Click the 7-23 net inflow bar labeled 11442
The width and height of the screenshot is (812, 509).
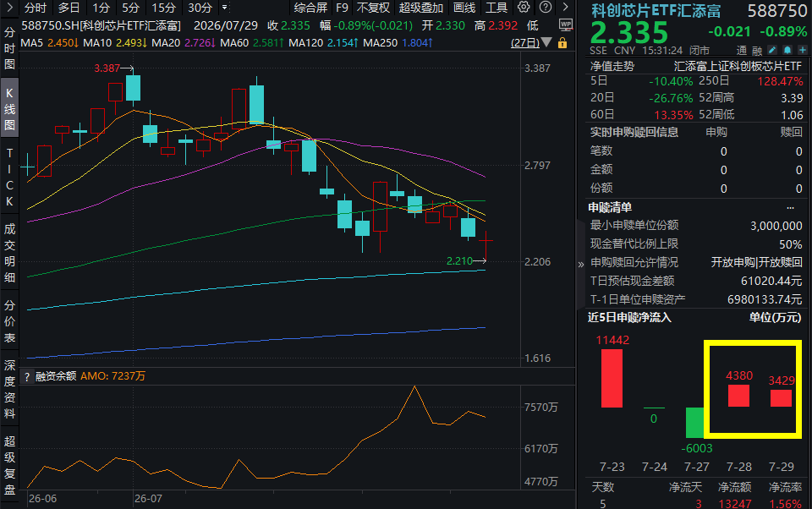(x=612, y=379)
